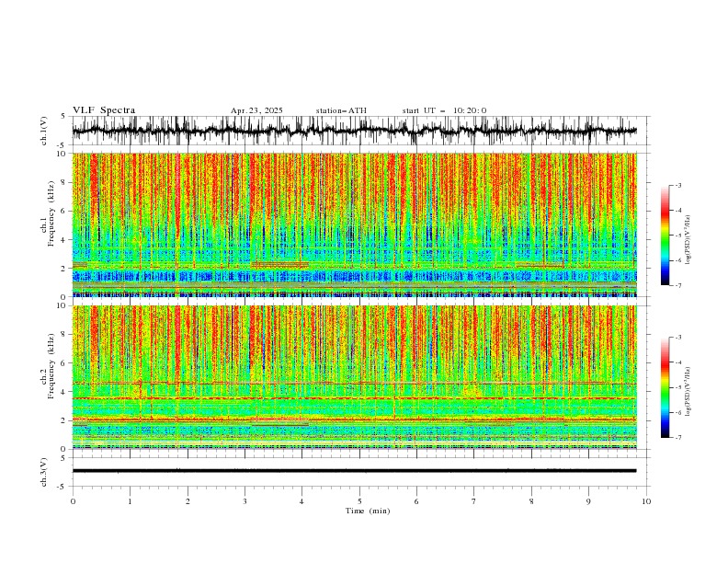The image size is (728, 563).
Task: Click the time axis end tick label "10"
Action: pos(646,501)
